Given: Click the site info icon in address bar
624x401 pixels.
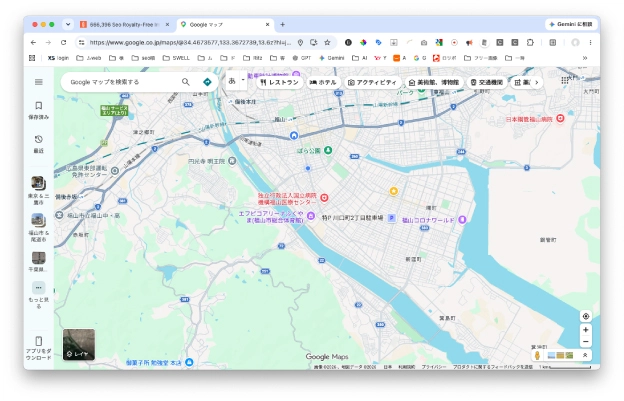Looking at the screenshot, I should tap(81, 42).
